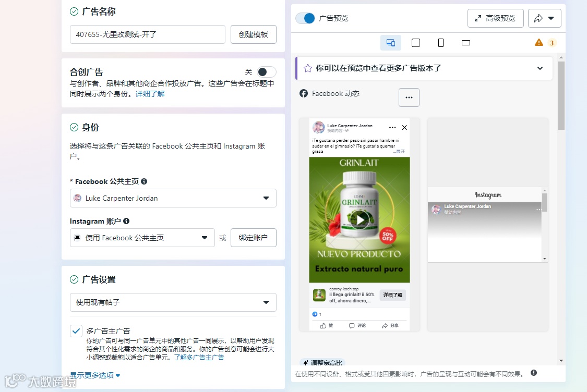Click the 身份 section heading
The height and width of the screenshot is (392, 587).
tap(90, 127)
